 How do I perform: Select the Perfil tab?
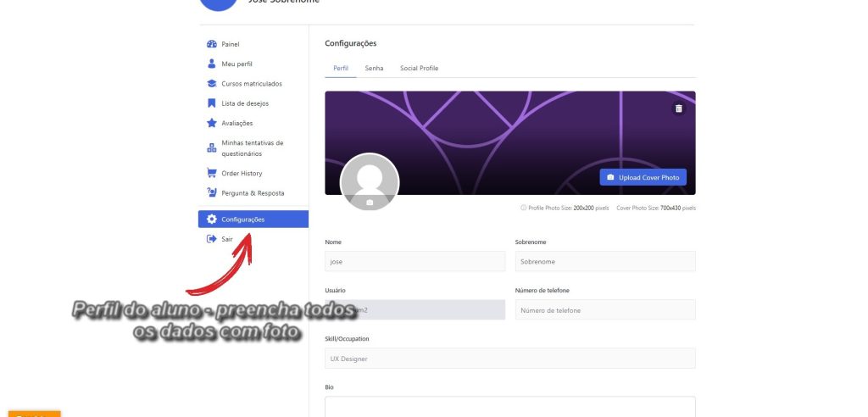click(340, 68)
